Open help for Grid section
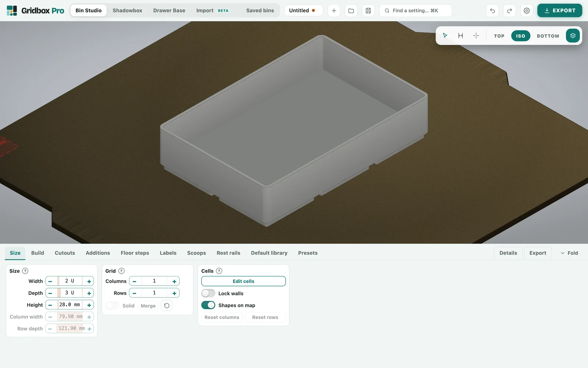 (x=121, y=271)
